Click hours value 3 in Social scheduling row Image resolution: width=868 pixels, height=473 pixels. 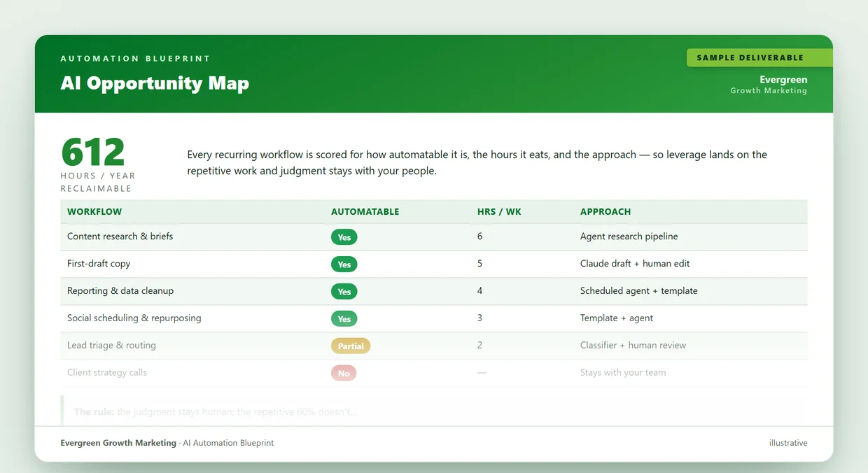[x=479, y=318]
